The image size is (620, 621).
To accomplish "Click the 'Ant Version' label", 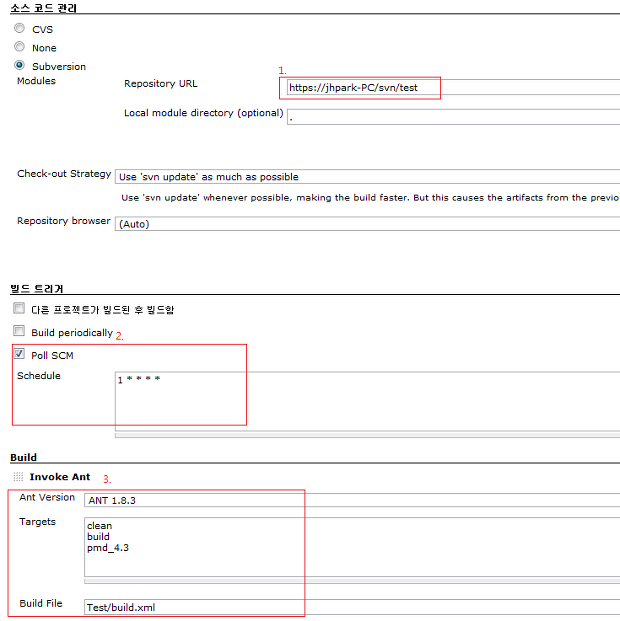I will (x=47, y=497).
